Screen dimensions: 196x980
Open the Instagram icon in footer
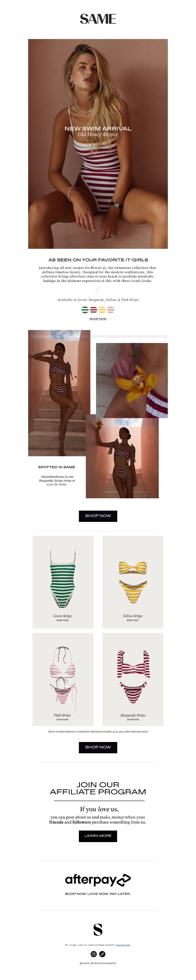94,954
